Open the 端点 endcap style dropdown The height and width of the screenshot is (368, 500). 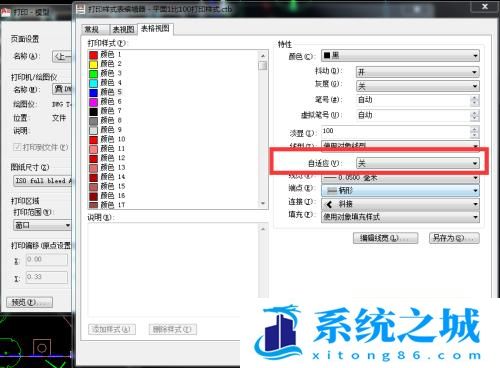click(400, 191)
